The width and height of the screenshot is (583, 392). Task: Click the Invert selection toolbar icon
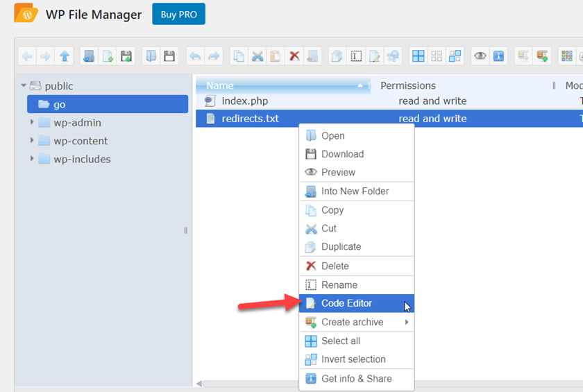(x=455, y=56)
